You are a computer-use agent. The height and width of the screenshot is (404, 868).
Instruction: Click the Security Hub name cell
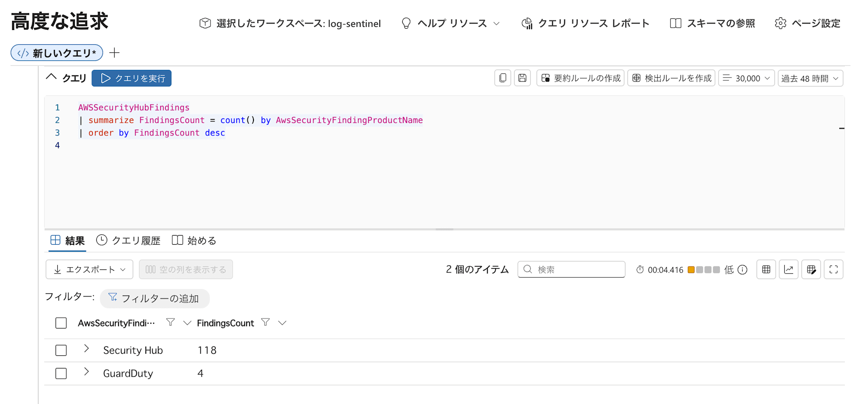click(x=133, y=350)
